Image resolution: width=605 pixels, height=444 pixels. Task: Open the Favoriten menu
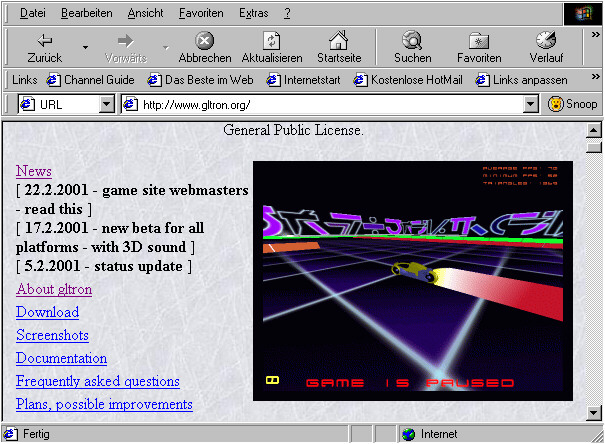(x=201, y=13)
